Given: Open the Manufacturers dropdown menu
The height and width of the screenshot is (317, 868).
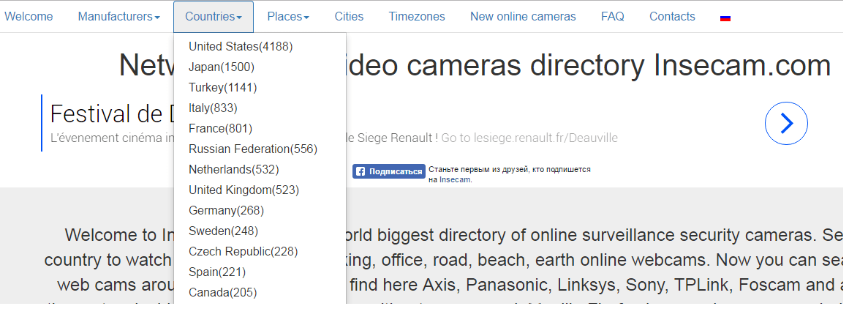Looking at the screenshot, I should click(118, 17).
